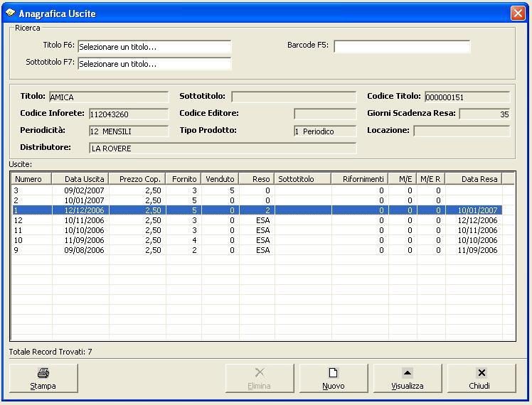Select row with Data Uscita 10/10/2006
The image size is (532, 405).
click(x=257, y=230)
